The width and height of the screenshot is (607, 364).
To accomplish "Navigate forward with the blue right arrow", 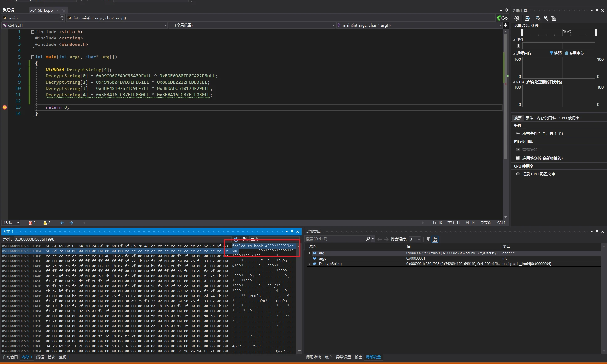I will (x=71, y=223).
